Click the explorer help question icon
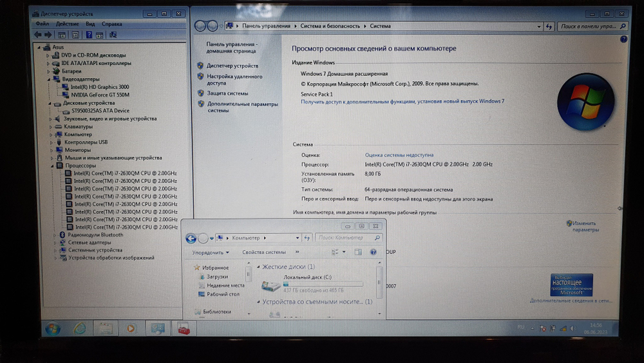 [373, 252]
